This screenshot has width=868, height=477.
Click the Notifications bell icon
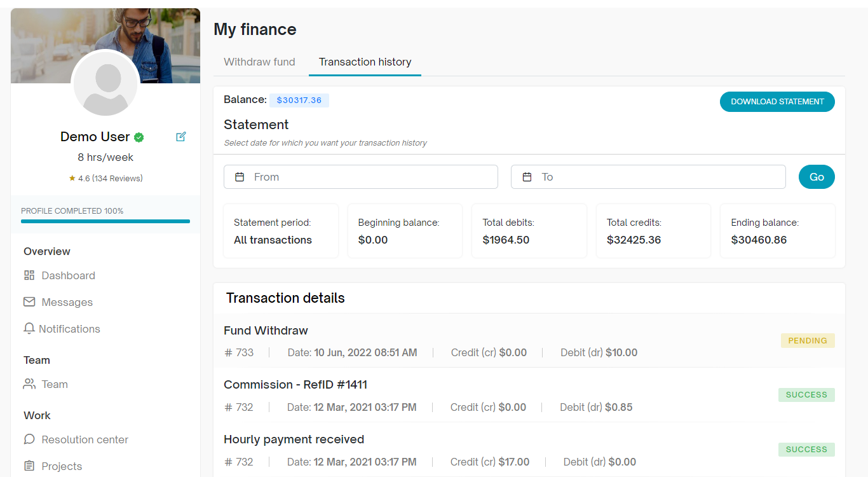tap(29, 329)
